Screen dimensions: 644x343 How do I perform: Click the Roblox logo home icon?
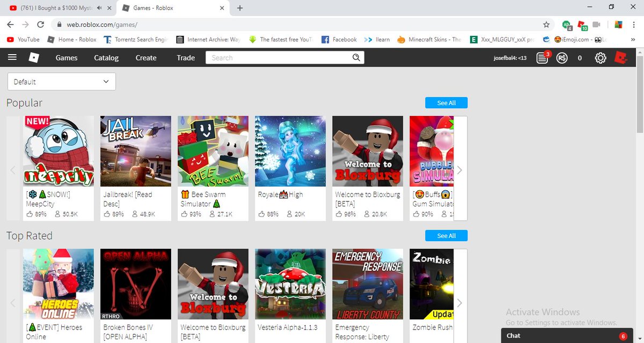(x=34, y=58)
